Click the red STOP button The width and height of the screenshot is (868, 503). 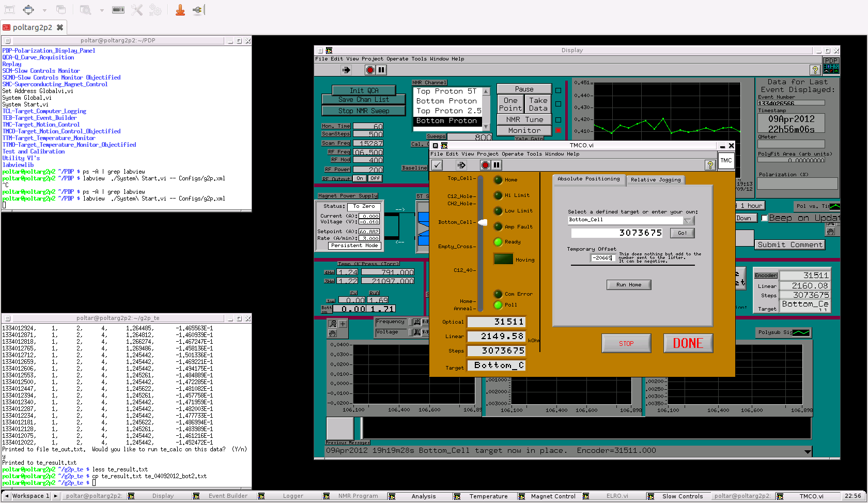(x=626, y=343)
